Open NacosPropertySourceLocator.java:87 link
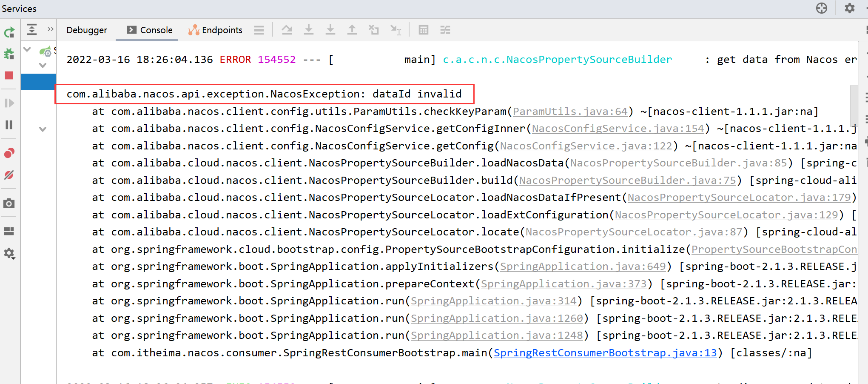Viewport: 868px width, 384px height. pos(634,232)
